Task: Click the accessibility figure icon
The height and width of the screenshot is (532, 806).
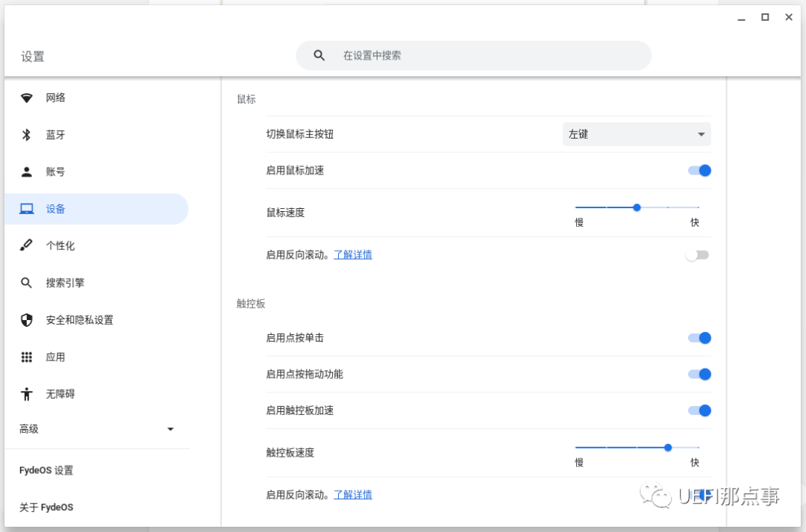Action: coord(27,394)
